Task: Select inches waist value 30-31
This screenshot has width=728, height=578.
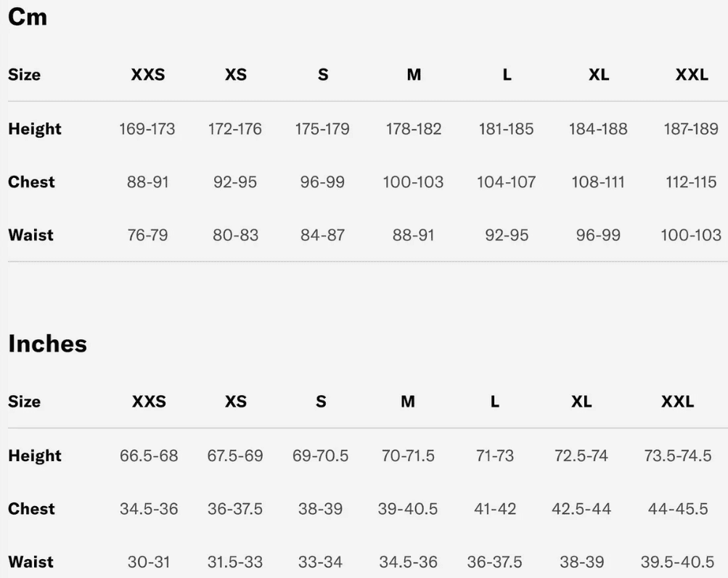Action: [149, 562]
